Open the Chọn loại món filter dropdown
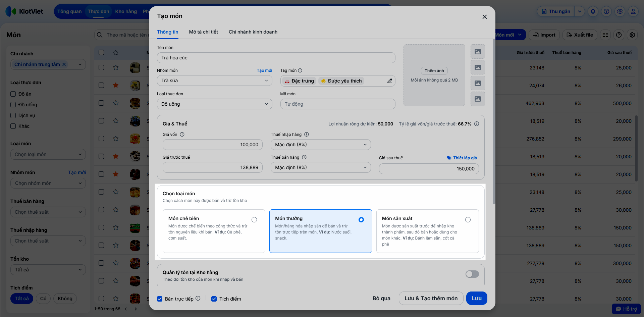The width and height of the screenshot is (644, 317). pos(48,154)
